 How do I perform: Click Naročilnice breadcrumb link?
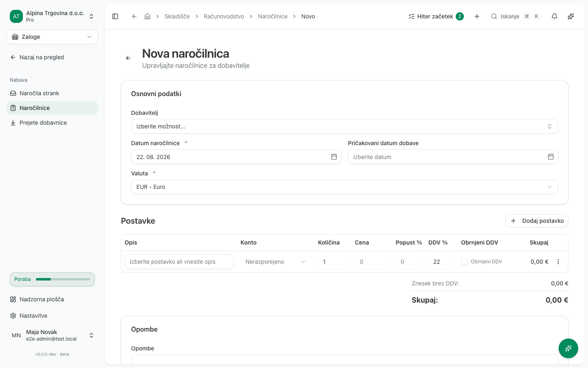pyautogui.click(x=273, y=16)
